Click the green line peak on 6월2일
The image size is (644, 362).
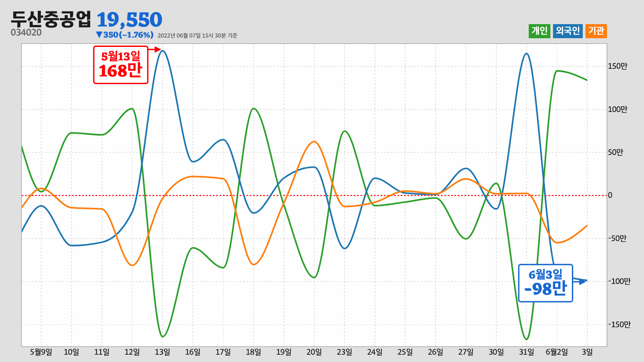click(557, 71)
